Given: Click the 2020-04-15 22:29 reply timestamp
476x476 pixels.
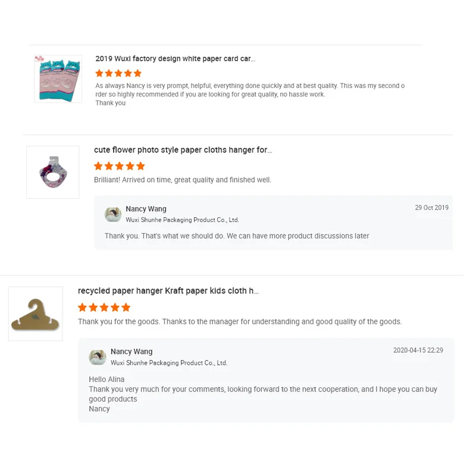Looking at the screenshot, I should (x=418, y=350).
